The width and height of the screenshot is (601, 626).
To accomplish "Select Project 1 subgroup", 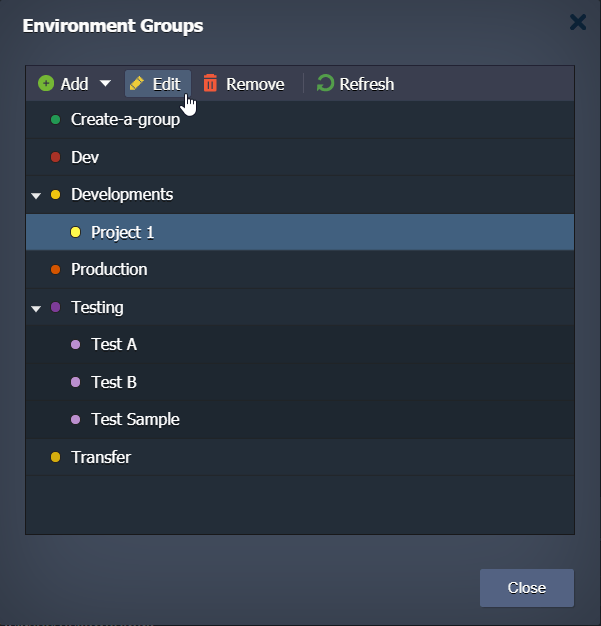I will tap(122, 232).
